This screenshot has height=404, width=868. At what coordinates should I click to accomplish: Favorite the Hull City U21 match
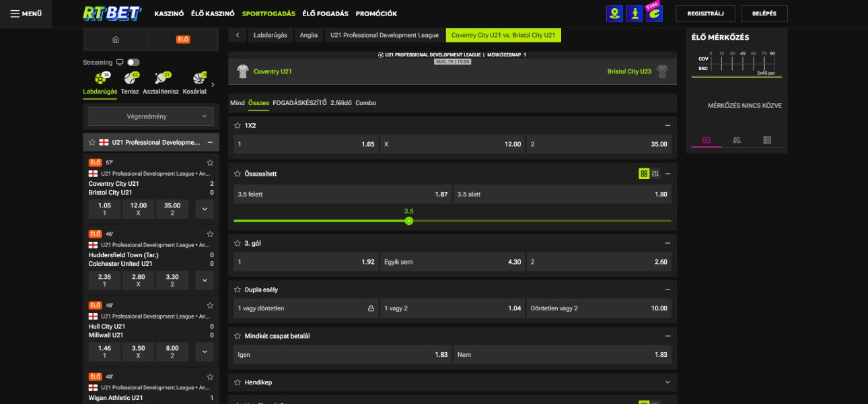pos(210,305)
